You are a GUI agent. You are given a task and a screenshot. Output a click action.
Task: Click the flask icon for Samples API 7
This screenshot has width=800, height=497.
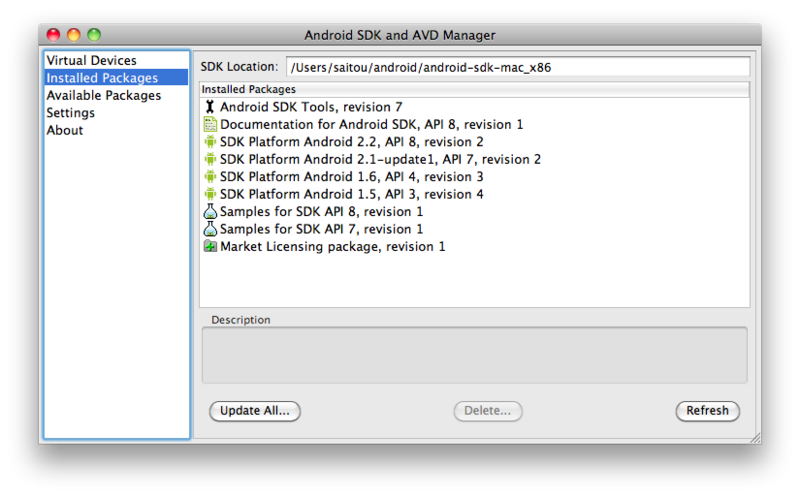[x=210, y=229]
